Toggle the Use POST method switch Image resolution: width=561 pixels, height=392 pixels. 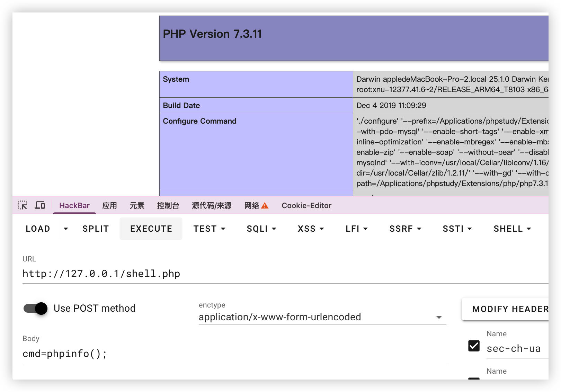(36, 308)
